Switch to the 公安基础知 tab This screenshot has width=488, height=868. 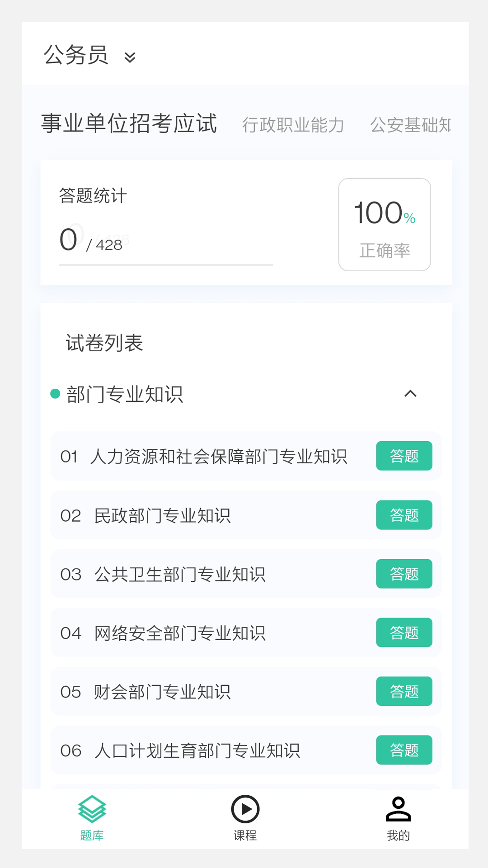(x=410, y=125)
